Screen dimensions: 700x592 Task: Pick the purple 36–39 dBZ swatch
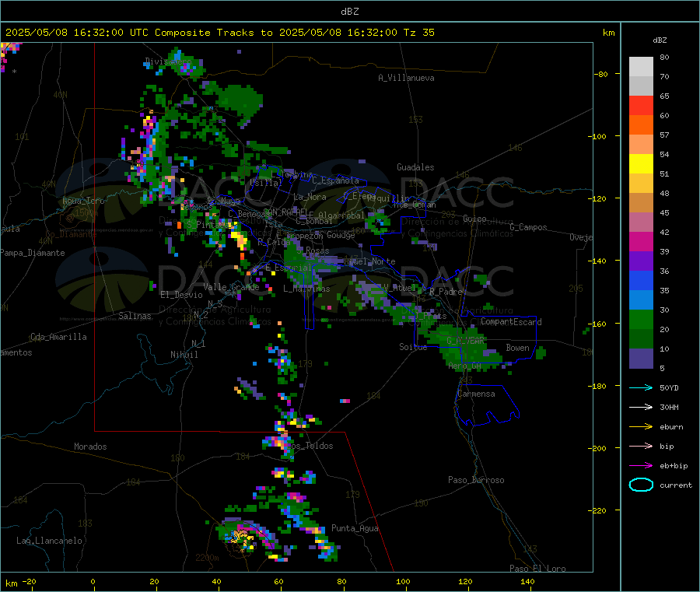coord(641,261)
